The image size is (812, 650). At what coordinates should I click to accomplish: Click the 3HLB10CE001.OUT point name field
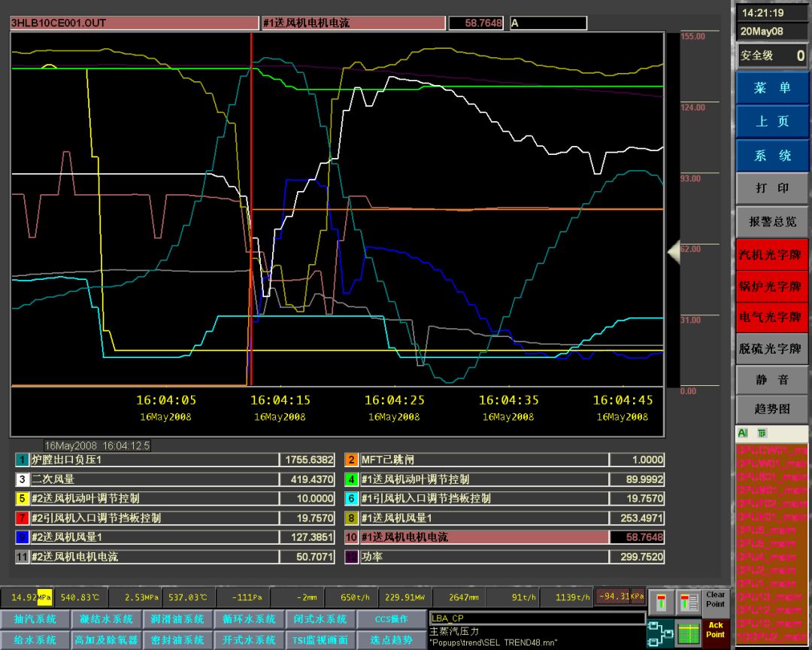click(x=134, y=23)
